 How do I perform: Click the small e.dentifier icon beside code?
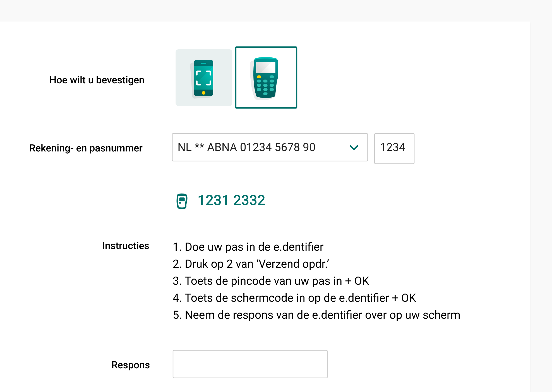182,201
